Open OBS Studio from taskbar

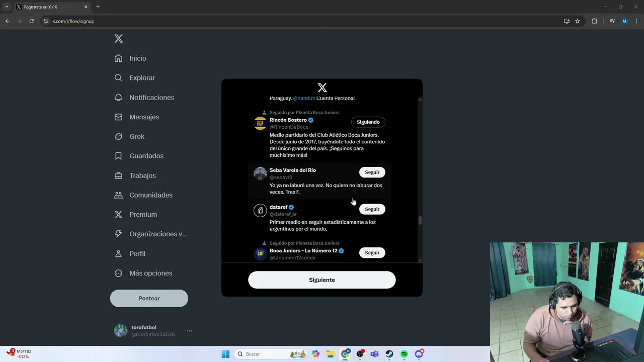pyautogui.click(x=360, y=354)
